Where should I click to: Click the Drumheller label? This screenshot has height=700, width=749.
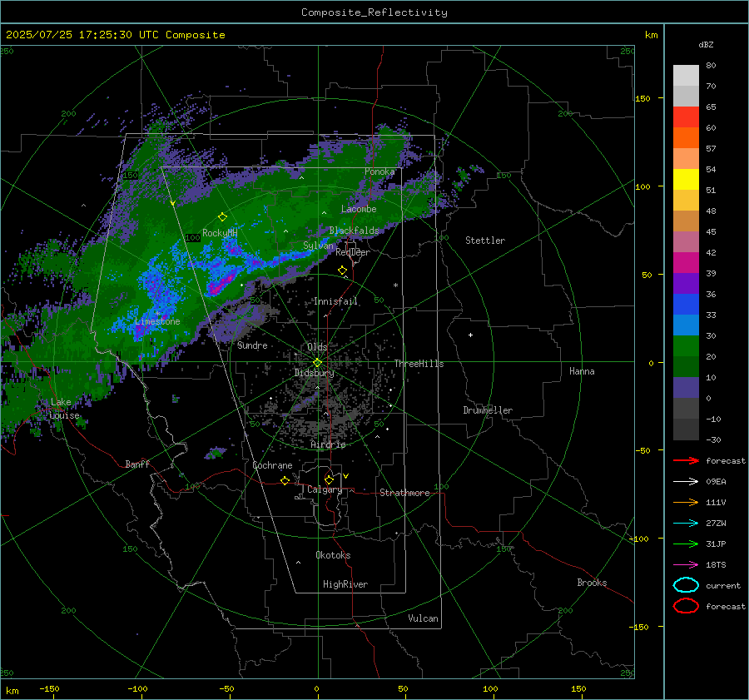[x=488, y=410]
